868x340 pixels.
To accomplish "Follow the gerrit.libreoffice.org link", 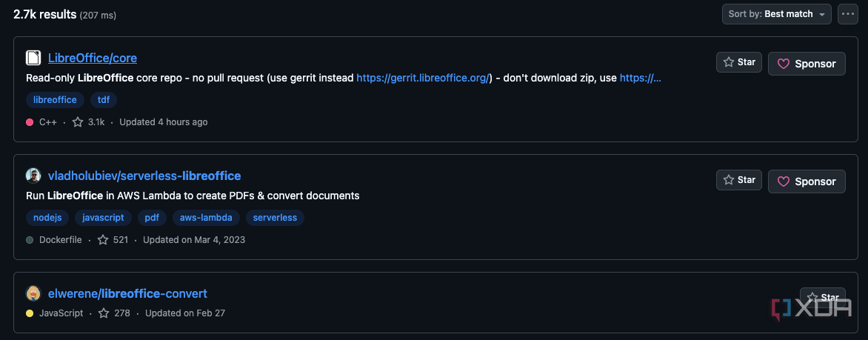I will click(x=424, y=78).
